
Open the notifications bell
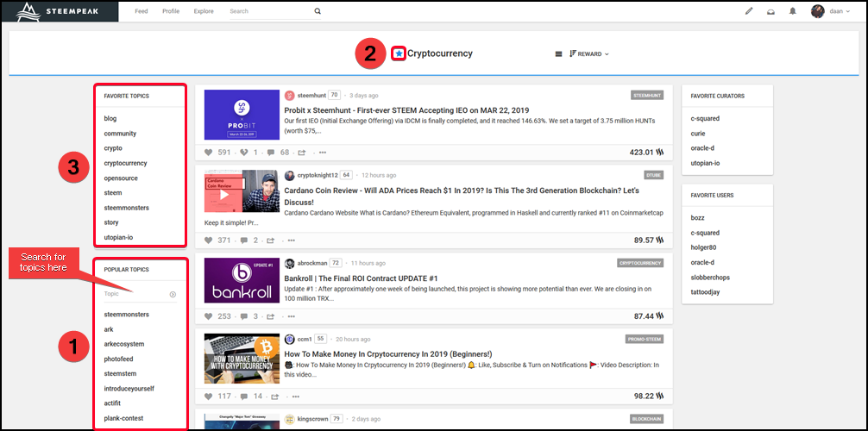click(793, 11)
